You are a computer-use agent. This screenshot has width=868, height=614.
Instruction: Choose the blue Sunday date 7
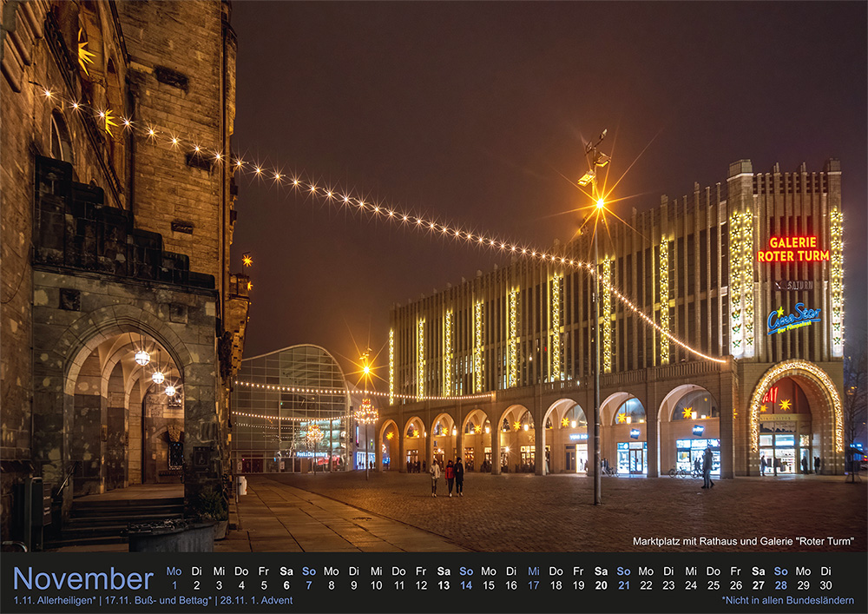(x=309, y=585)
